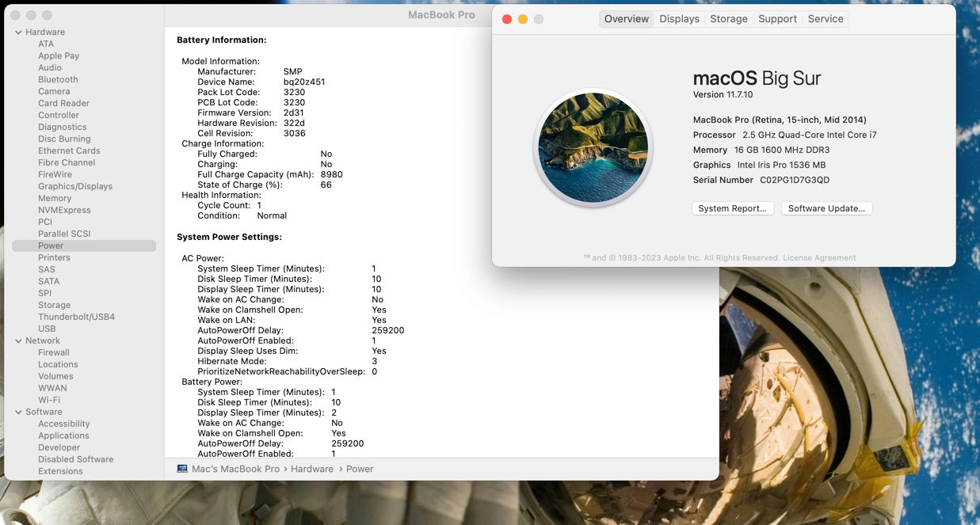Show the Applications list under Software
The height and width of the screenshot is (525, 980).
[x=63, y=436]
